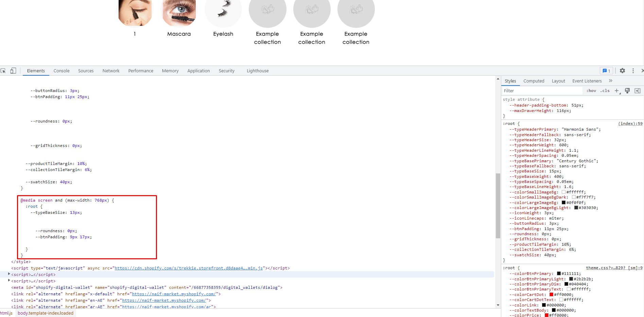Screen dimensions: 644x317
Task: Toggle the :hov element state button
Action: click(591, 91)
